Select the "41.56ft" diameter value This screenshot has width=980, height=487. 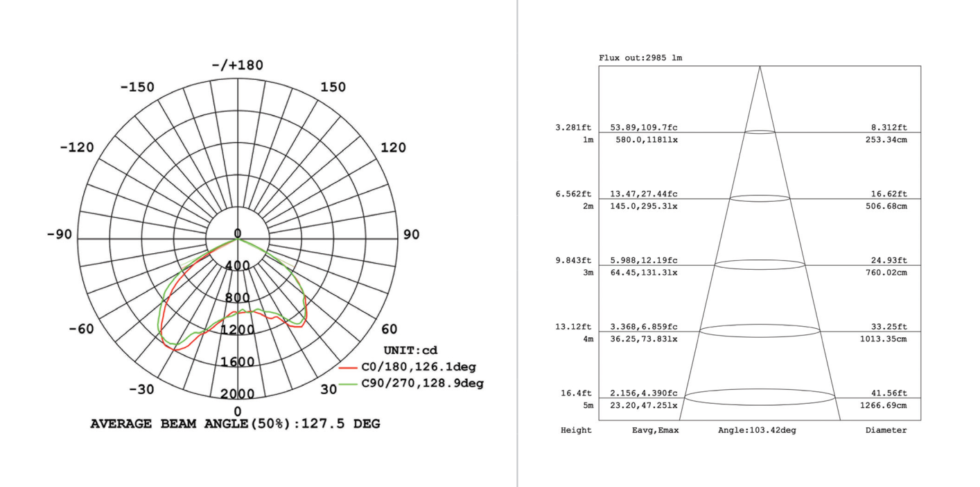pos(889,393)
